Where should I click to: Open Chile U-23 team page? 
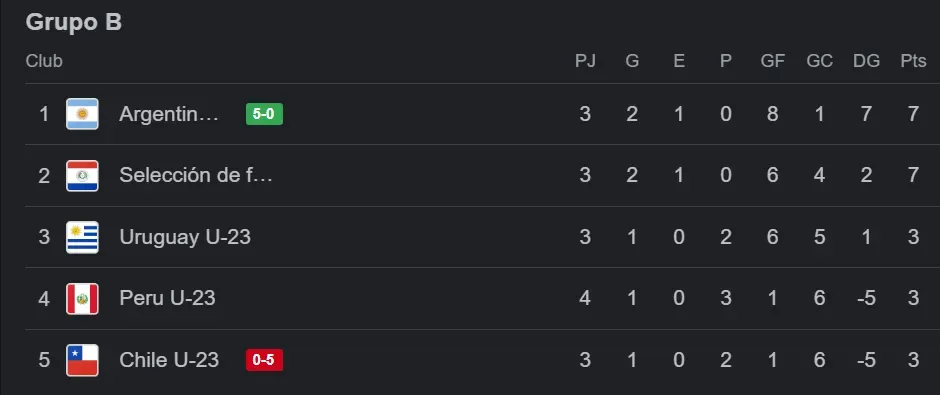[x=169, y=360]
